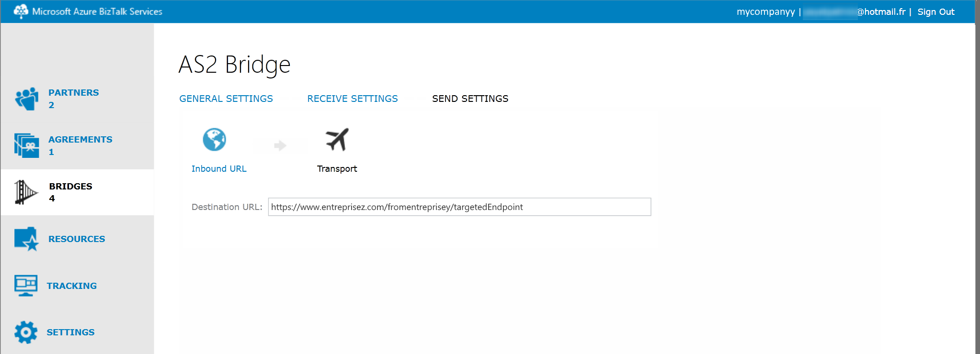Open the PARTNERS navigation label
Viewport: 980px width, 354px height.
coord(74,92)
